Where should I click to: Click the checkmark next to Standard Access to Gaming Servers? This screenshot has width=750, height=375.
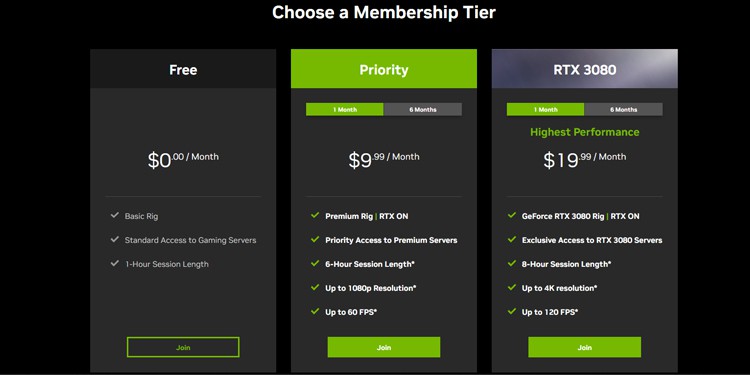(114, 239)
